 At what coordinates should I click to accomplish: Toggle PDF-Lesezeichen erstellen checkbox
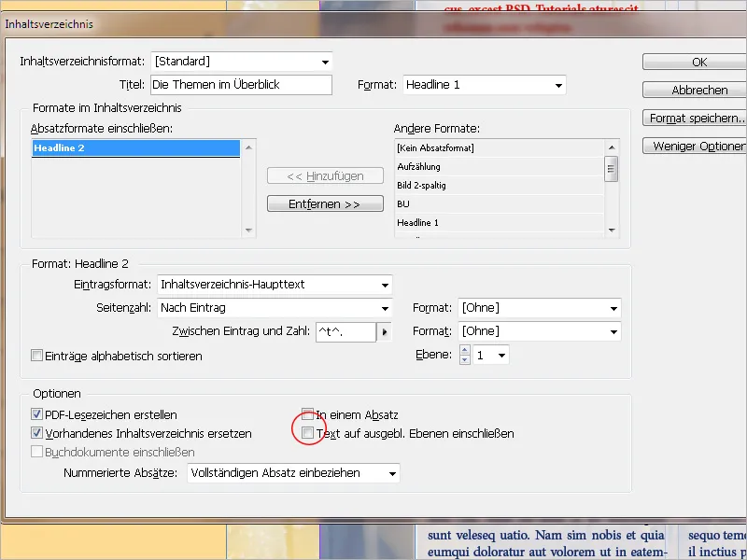click(x=36, y=414)
